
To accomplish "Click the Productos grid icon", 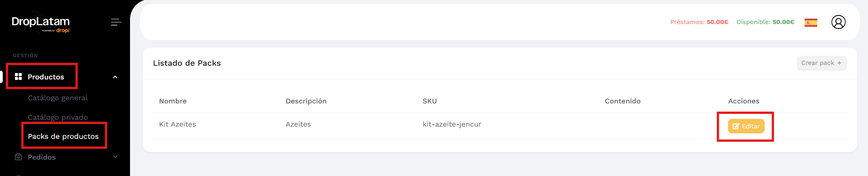I will tap(18, 77).
